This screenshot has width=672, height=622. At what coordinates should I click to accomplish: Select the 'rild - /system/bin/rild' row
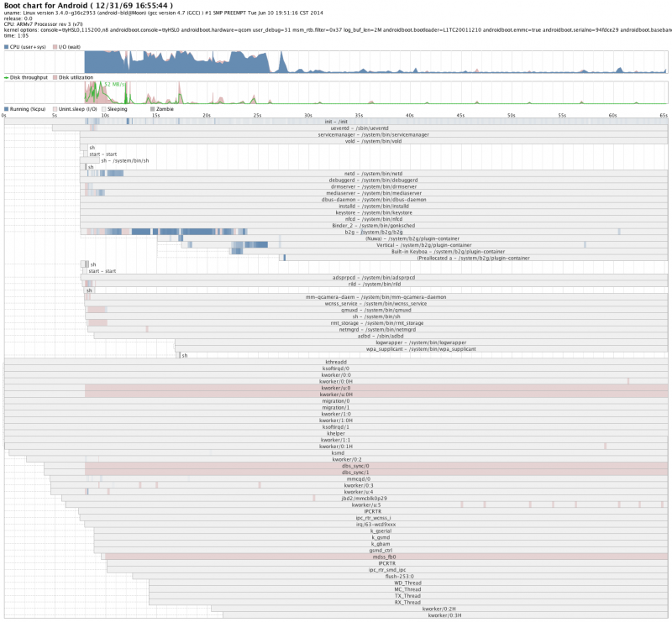(x=374, y=284)
